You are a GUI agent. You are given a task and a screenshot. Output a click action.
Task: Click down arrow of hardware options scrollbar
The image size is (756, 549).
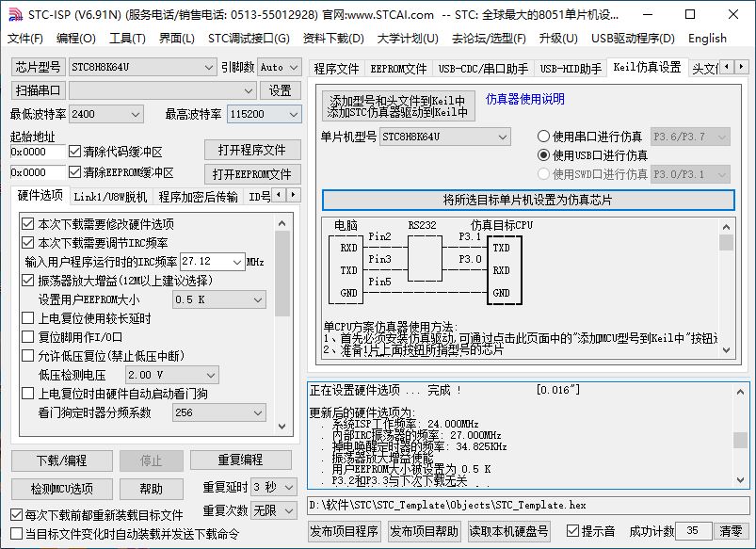282,427
